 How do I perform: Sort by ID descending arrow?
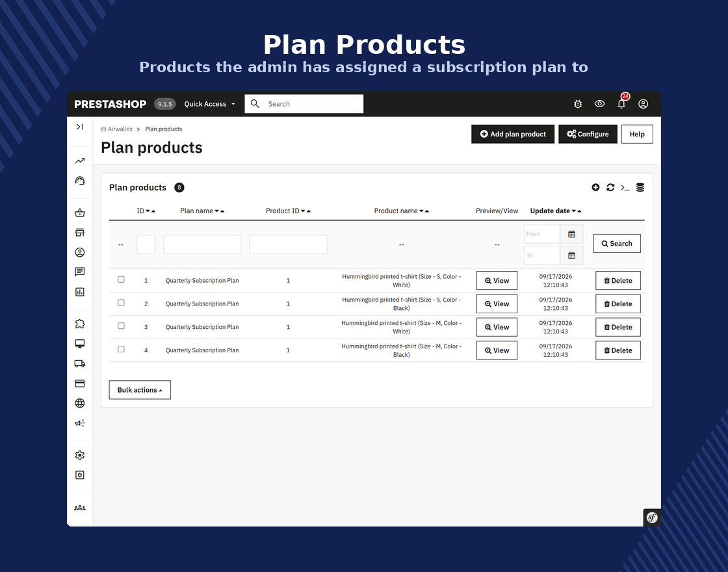pyautogui.click(x=148, y=211)
